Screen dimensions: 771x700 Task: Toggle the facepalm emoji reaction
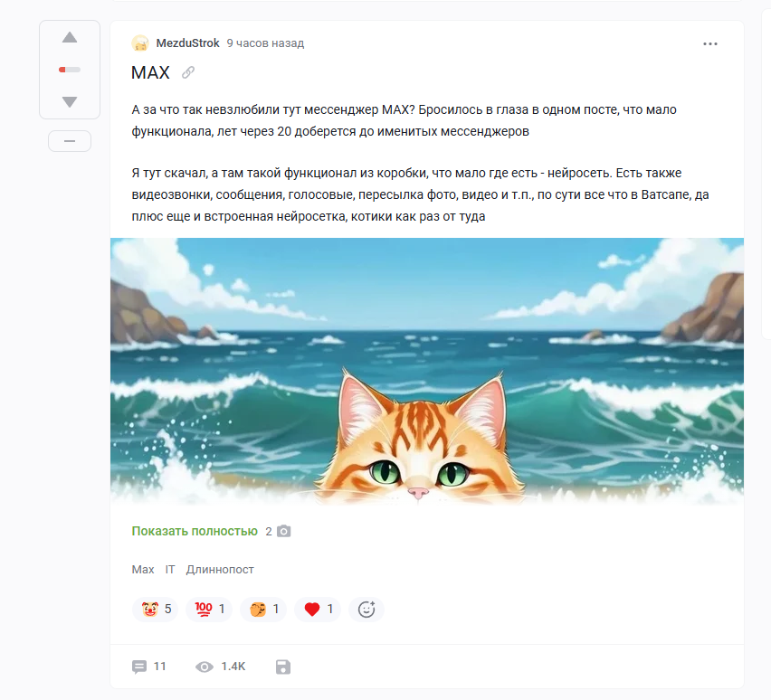click(263, 609)
